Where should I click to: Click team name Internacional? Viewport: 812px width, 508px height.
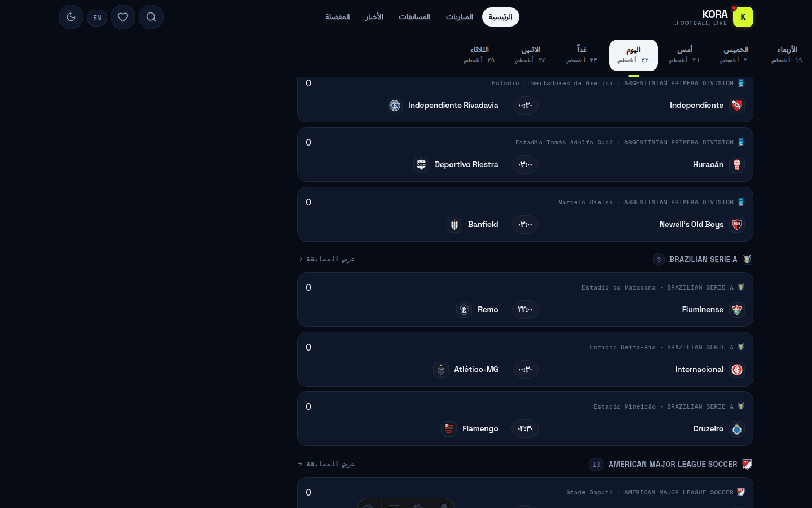[x=699, y=370]
